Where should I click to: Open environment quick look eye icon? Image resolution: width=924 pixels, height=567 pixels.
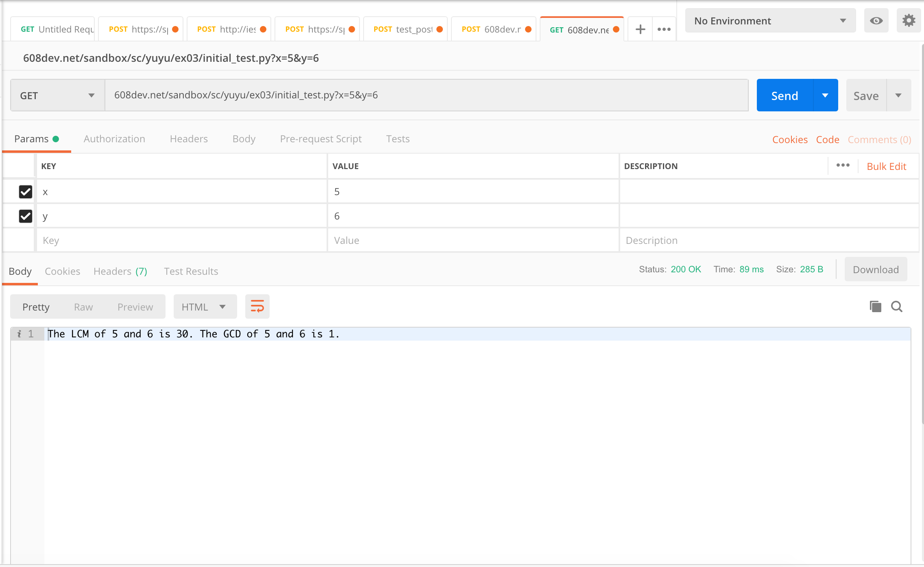coord(876,21)
